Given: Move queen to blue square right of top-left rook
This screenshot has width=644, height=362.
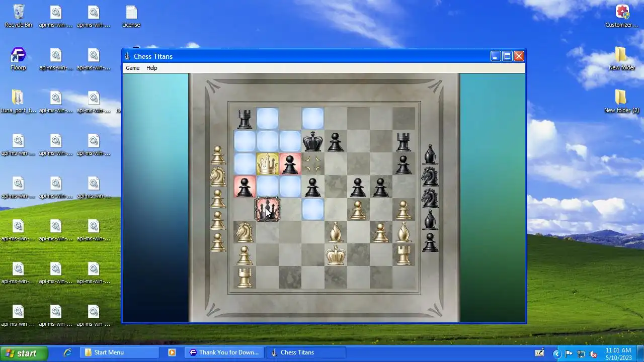Looking at the screenshot, I should coord(268,119).
